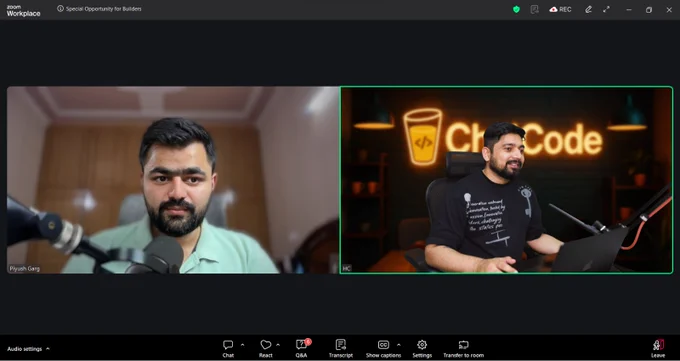This screenshot has width=680, height=361.
Task: Leave the meeting
Action: click(x=658, y=349)
